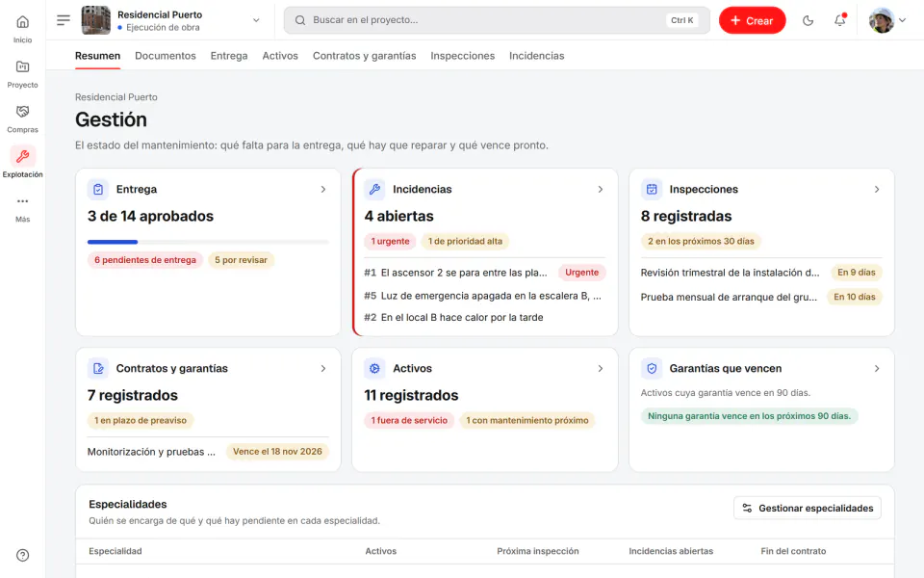Click the Incidencias abiertas column header
This screenshot has width=924, height=578.
671,551
